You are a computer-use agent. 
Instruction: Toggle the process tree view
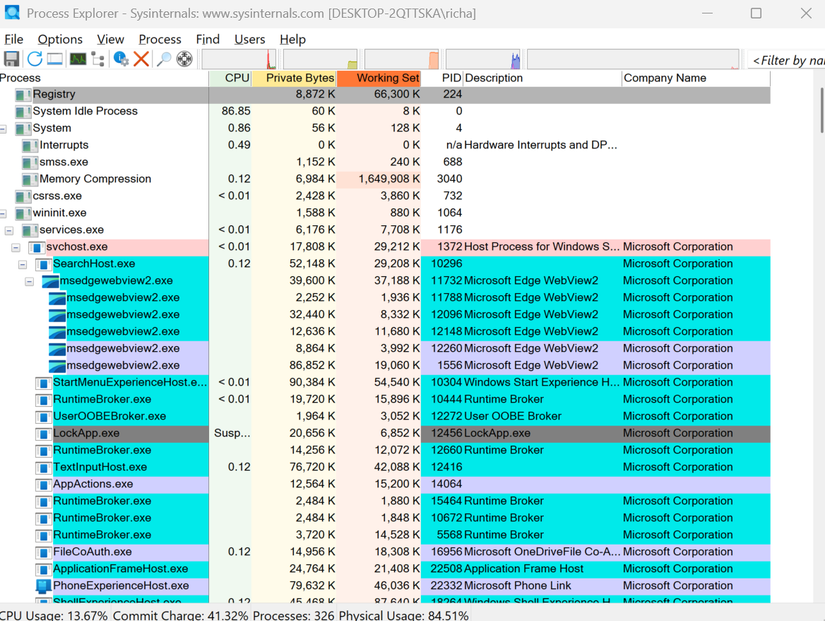pyautogui.click(x=97, y=58)
